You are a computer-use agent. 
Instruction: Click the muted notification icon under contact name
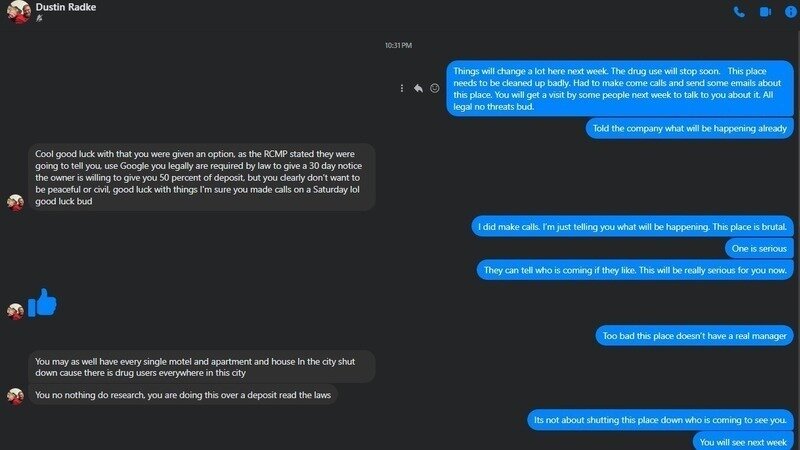coord(39,19)
